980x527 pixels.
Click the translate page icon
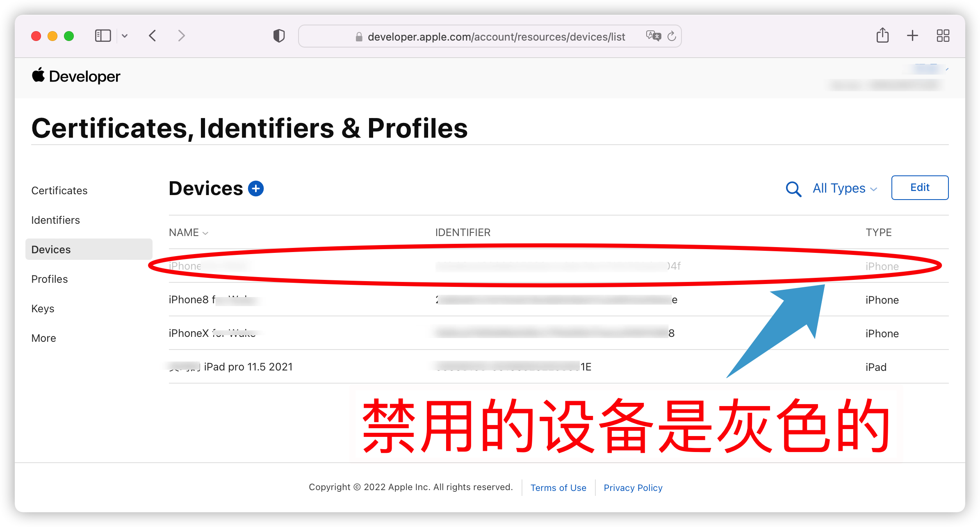click(653, 36)
